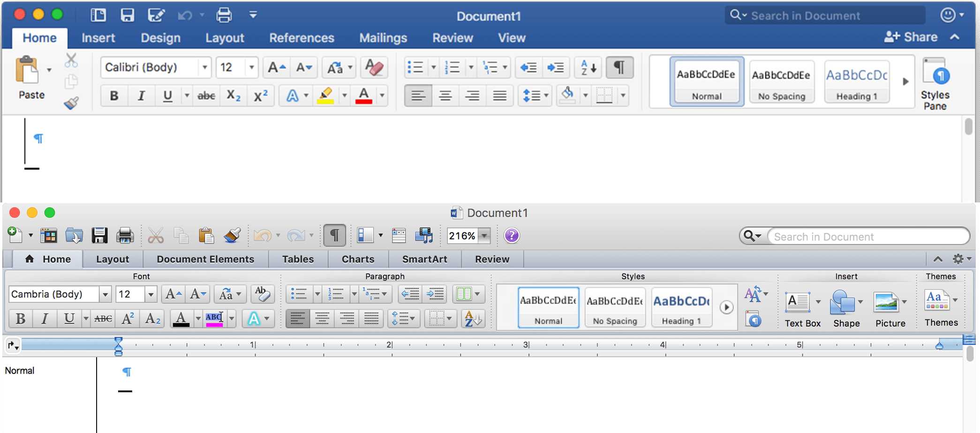Apply magenta highlight in bottom window
This screenshot has height=433, width=980.
pos(214,319)
